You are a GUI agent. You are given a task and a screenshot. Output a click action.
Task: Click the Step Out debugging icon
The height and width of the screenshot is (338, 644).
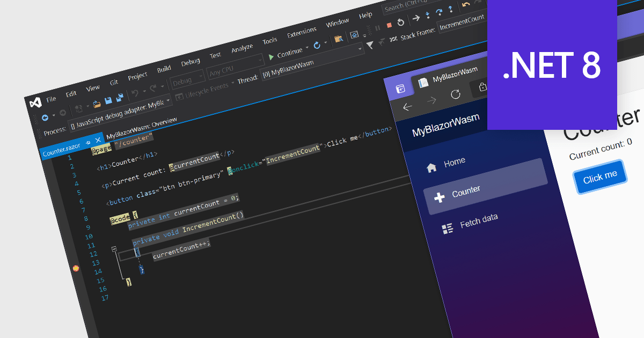coord(451,10)
